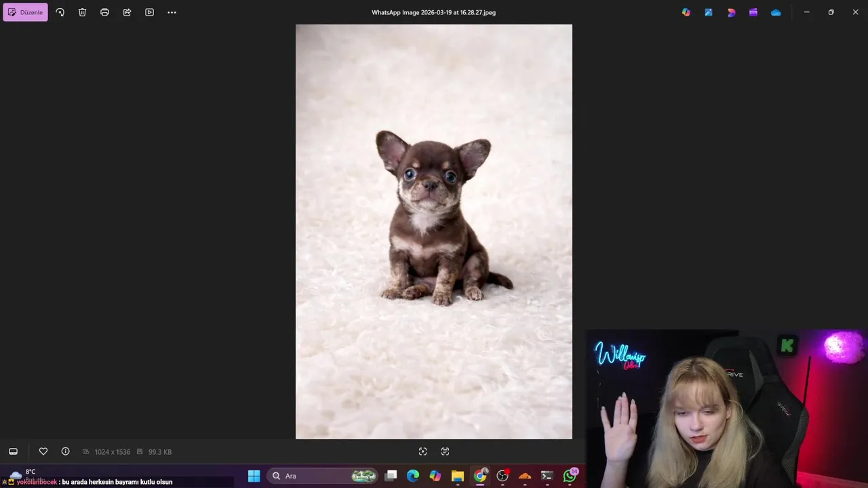Open the Düzenle edit button
Viewport: 868px width, 488px height.
pyautogui.click(x=25, y=12)
